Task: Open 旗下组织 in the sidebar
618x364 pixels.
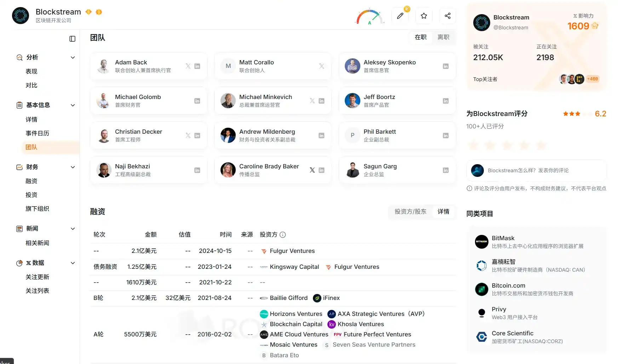Action: 38,209
